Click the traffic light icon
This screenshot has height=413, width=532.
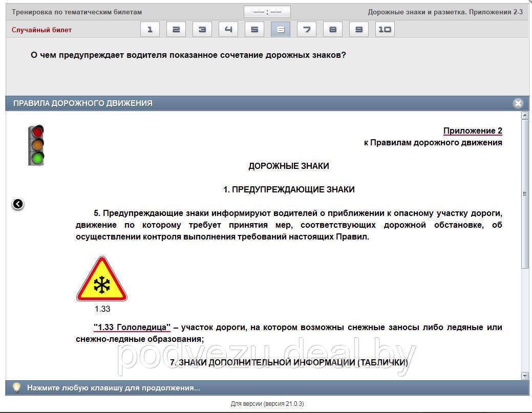tap(36, 145)
